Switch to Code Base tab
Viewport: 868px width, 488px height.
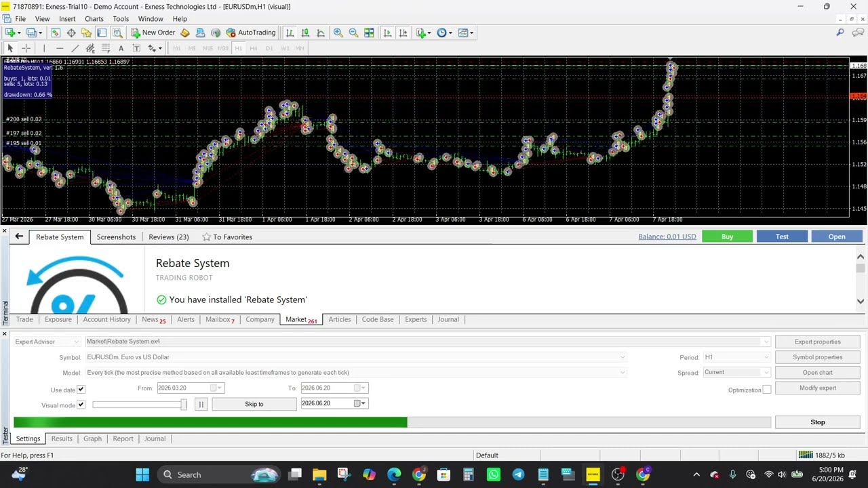[x=378, y=319]
